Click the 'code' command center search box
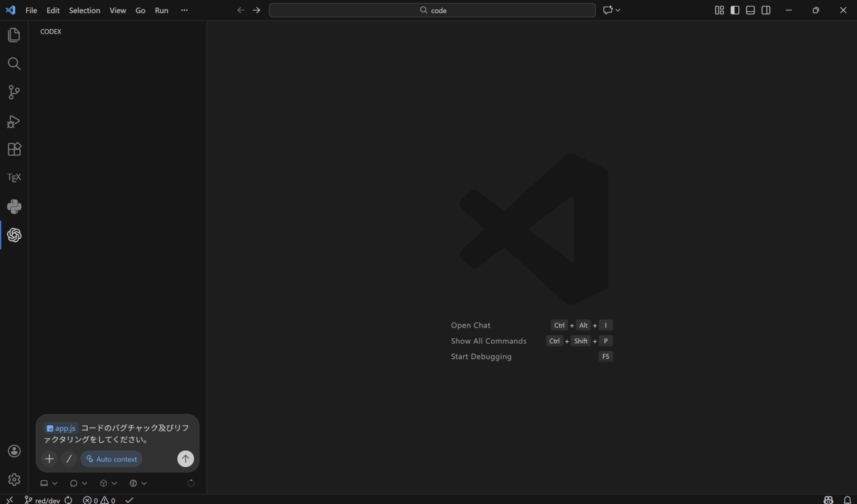The image size is (857, 504). [432, 10]
